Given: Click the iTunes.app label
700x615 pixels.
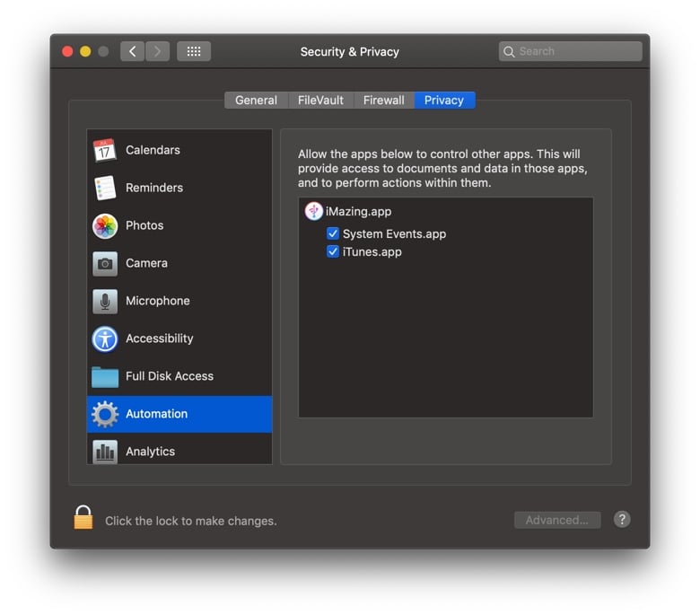Looking at the screenshot, I should coord(372,252).
